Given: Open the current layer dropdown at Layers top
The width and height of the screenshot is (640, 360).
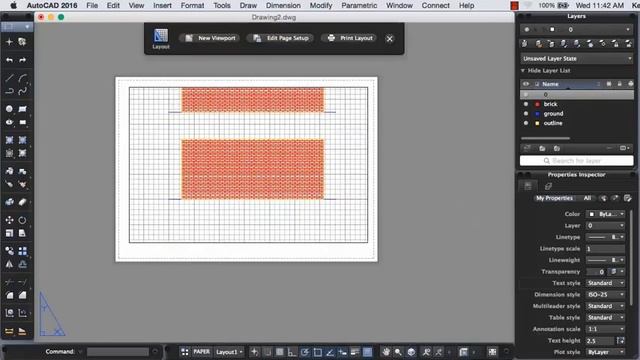Looking at the screenshot, I should click(577, 29).
